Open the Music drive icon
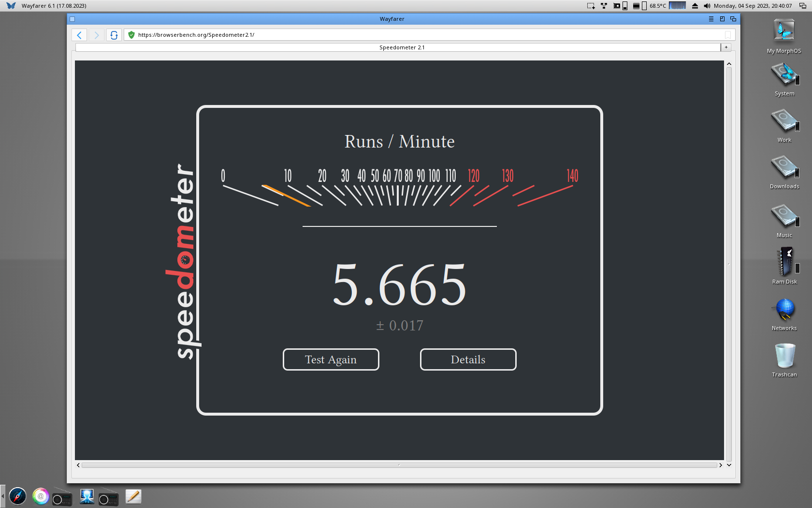 [x=784, y=220]
